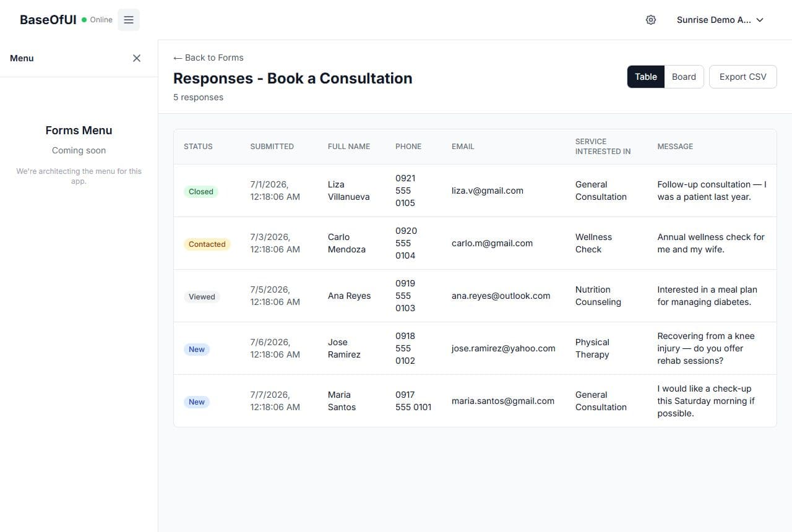This screenshot has height=532, width=792.
Task: Click phone number 0919 555 0103
Action: (405, 296)
